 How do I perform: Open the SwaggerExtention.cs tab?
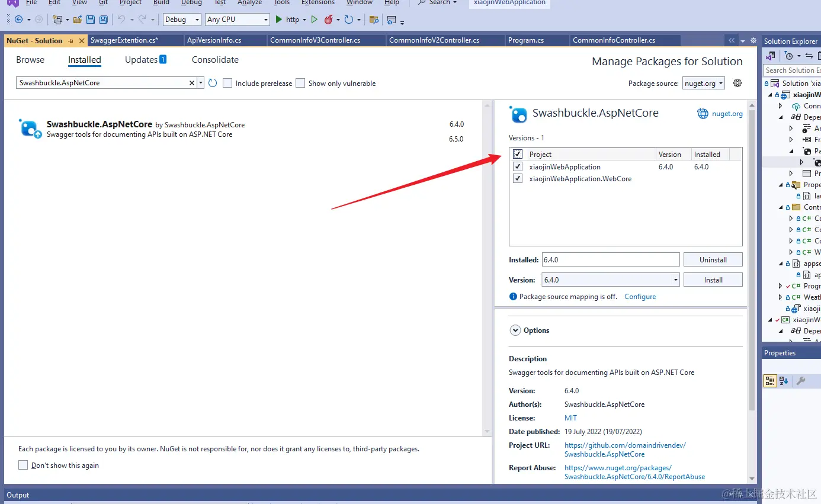[136, 40]
